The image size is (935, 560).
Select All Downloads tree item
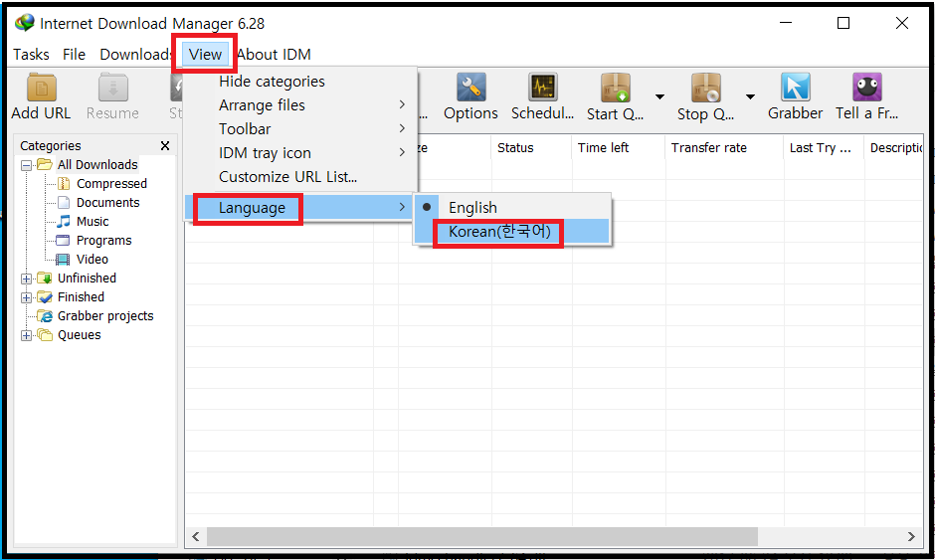click(x=97, y=164)
